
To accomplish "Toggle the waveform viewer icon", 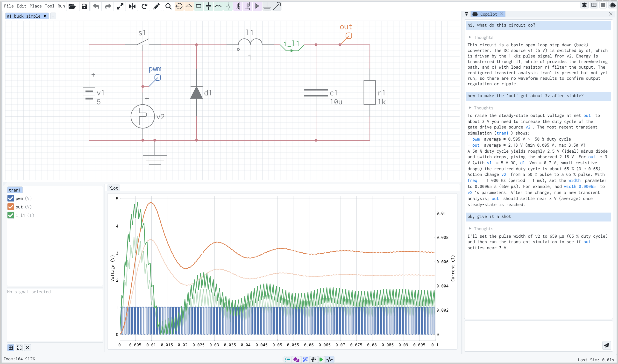I will 330,359.
